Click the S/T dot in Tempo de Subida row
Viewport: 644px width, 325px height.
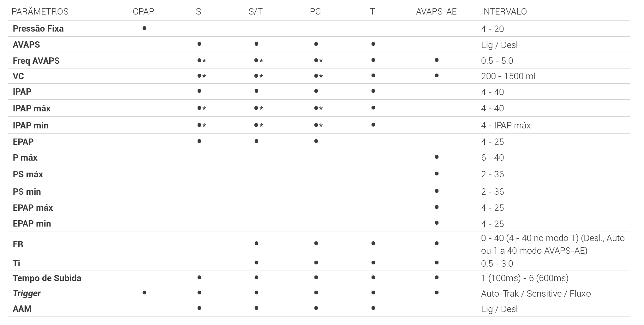(256, 277)
